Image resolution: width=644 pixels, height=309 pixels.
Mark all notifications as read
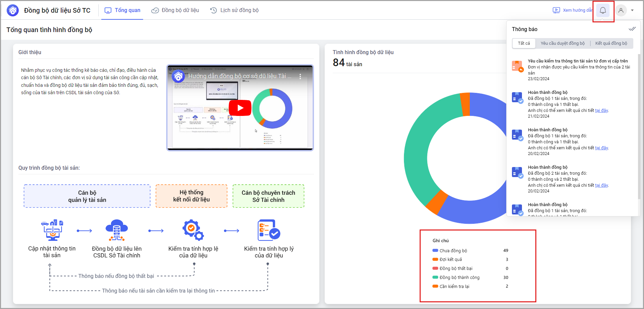pyautogui.click(x=632, y=29)
